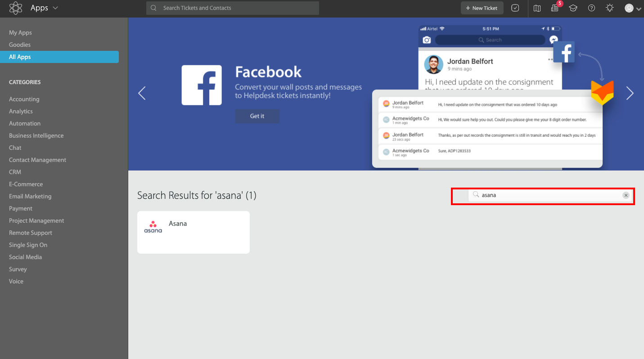This screenshot has width=644, height=359.
Task: View the Survey category
Action: pyautogui.click(x=18, y=269)
